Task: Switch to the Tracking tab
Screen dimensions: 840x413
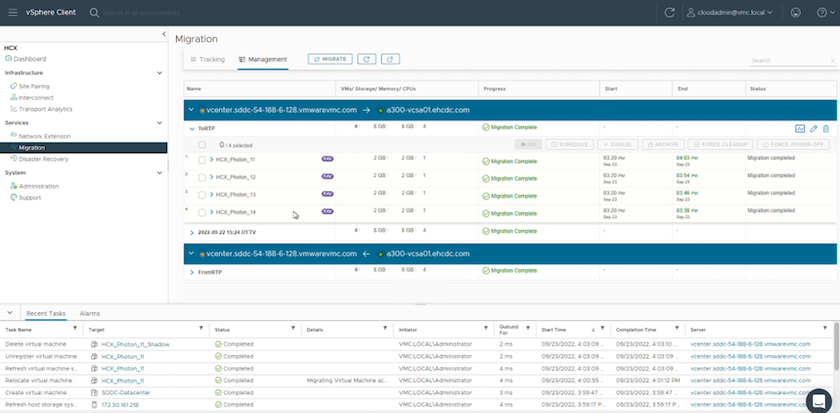Action: pyautogui.click(x=208, y=60)
